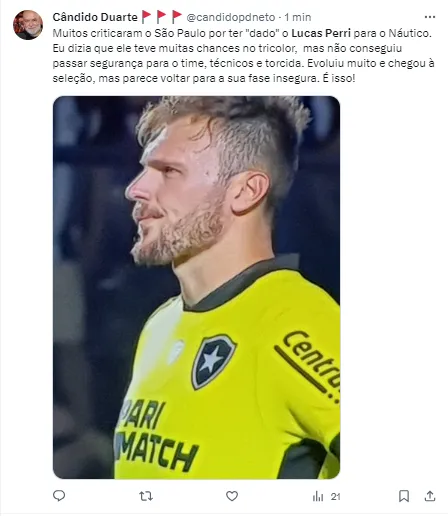Viewport: 448px width, 516px height.
Task: Click the Cândido Duarte display name
Action: point(95,17)
